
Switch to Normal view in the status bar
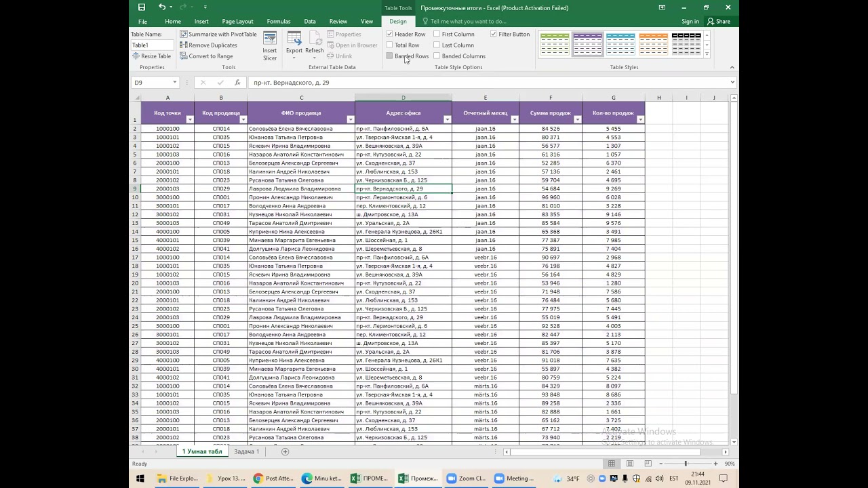tap(612, 464)
